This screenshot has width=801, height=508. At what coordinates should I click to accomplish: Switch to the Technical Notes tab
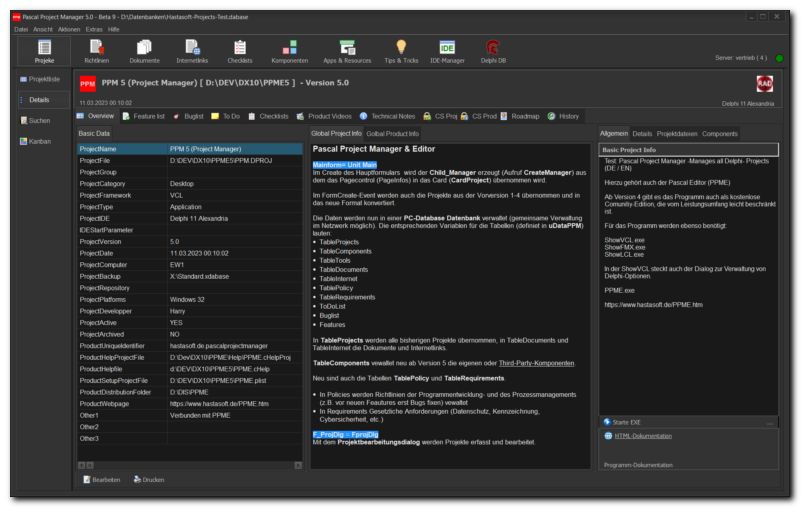coord(387,117)
